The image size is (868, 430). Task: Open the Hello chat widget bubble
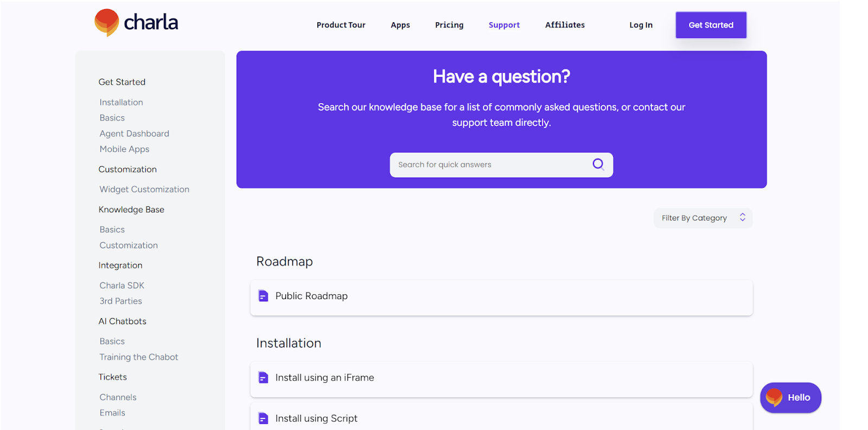[x=790, y=397]
